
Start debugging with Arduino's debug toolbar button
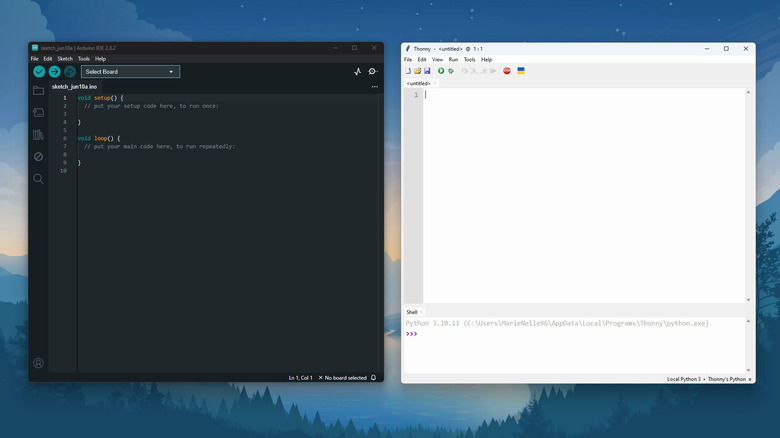pyautogui.click(x=69, y=72)
